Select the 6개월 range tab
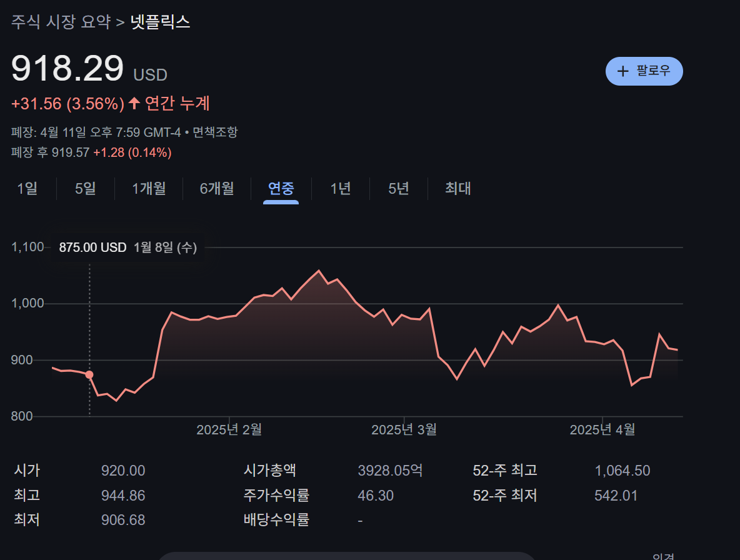740x560 pixels. point(217,188)
